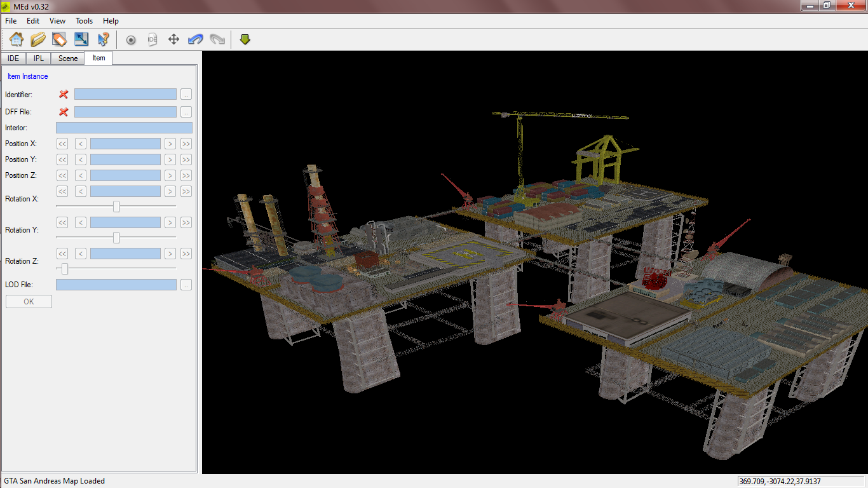Click the << button on the Position X row
The image size is (868, 488).
coord(62,144)
